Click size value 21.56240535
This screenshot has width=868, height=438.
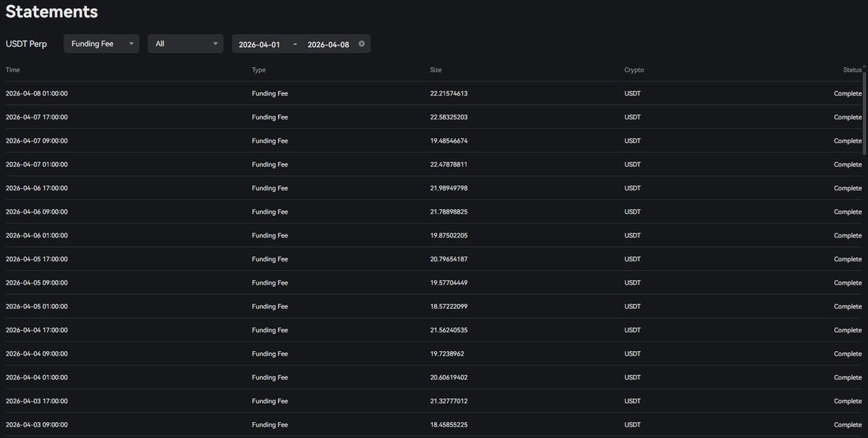[449, 330]
